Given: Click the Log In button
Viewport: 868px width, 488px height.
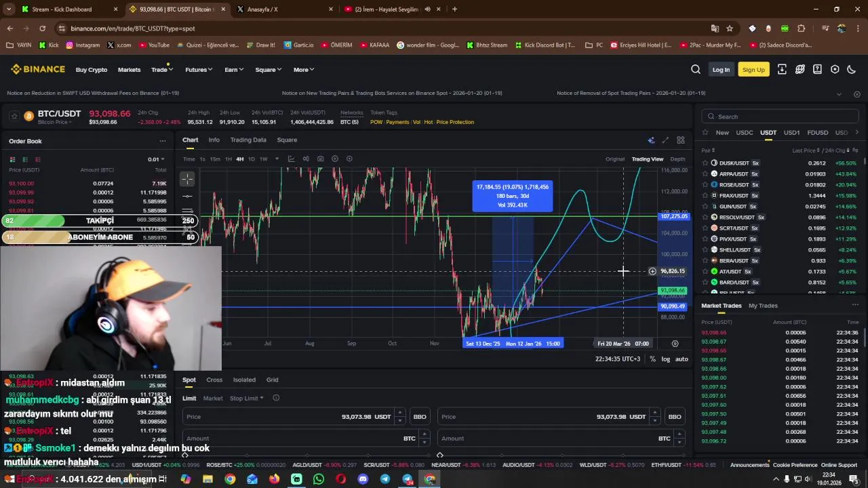Looking at the screenshot, I should click(x=721, y=70).
